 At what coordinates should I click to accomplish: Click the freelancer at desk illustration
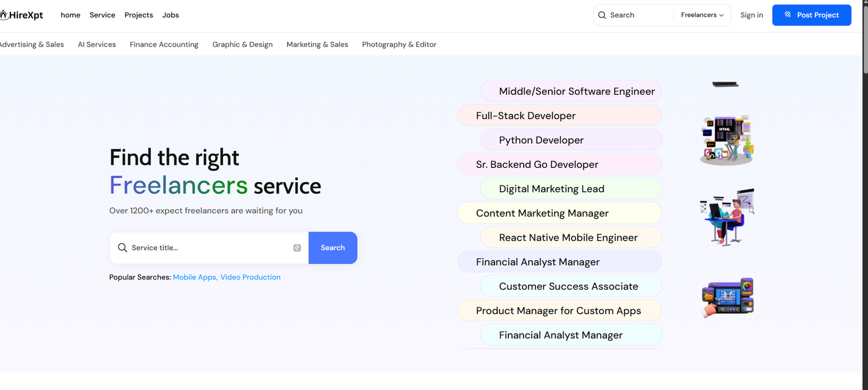(x=727, y=217)
